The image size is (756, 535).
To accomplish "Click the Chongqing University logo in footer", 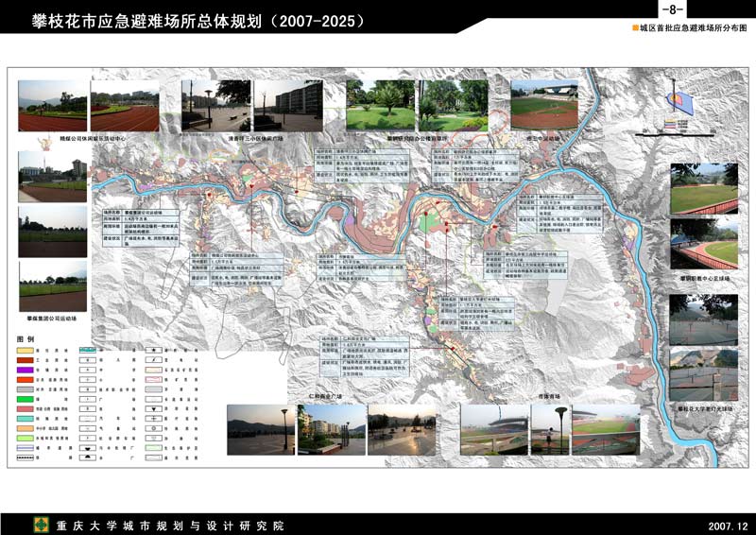I will [x=41, y=524].
